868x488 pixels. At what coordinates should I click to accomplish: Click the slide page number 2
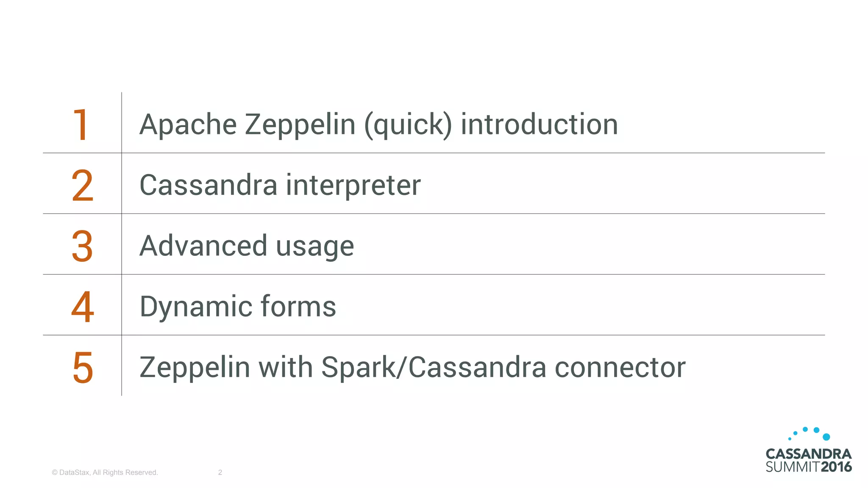tap(220, 472)
